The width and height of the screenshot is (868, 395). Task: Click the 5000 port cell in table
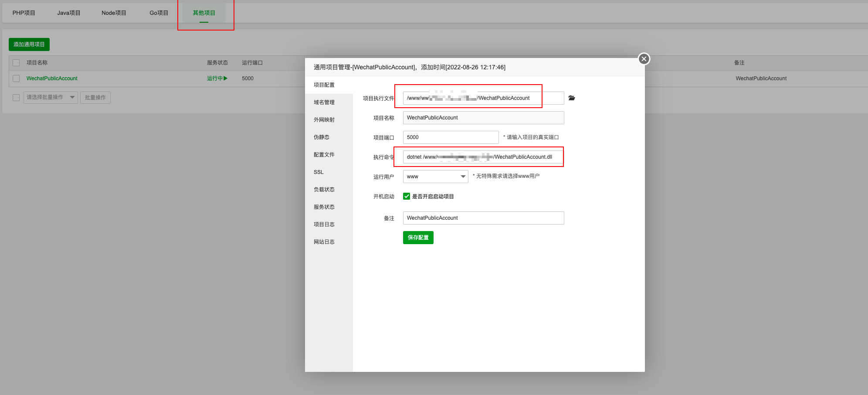(x=248, y=78)
